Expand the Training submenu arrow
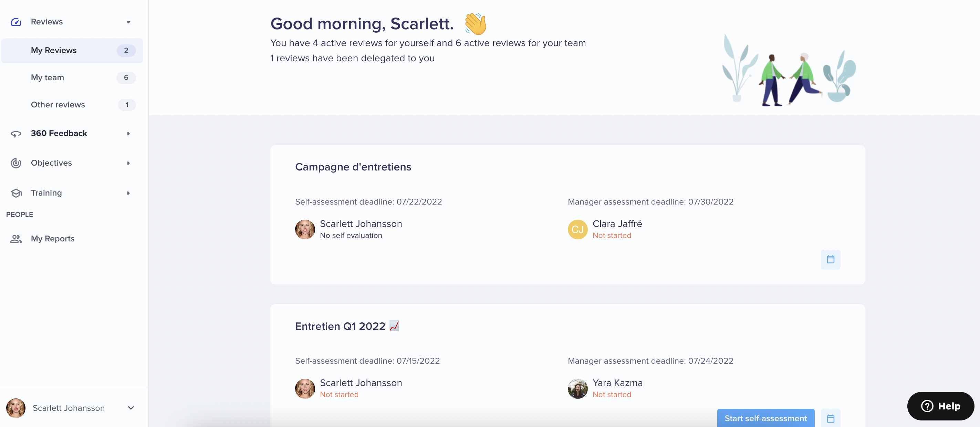This screenshot has width=980, height=427. [x=128, y=193]
